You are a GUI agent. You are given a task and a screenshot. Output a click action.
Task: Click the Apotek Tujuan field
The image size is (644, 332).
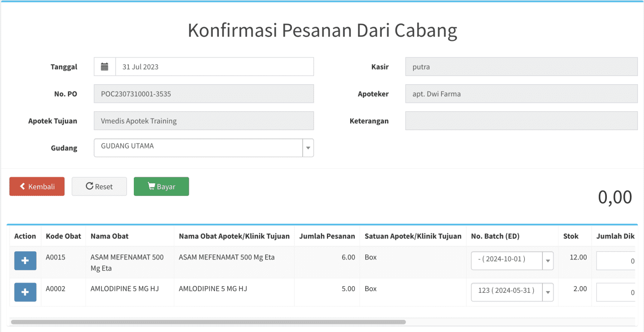(x=204, y=121)
